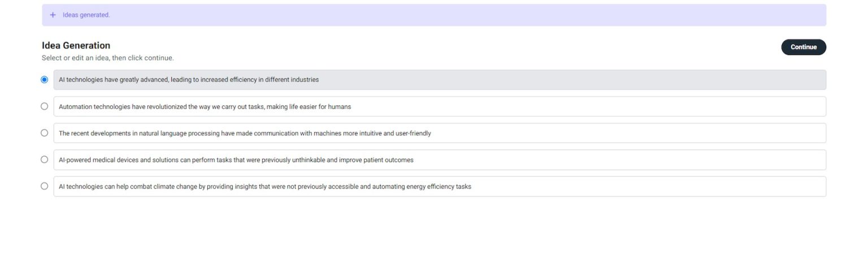Click the 'Ideas generated.' notification text
Image resolution: width=868 pixels, height=254 pixels.
click(86, 15)
